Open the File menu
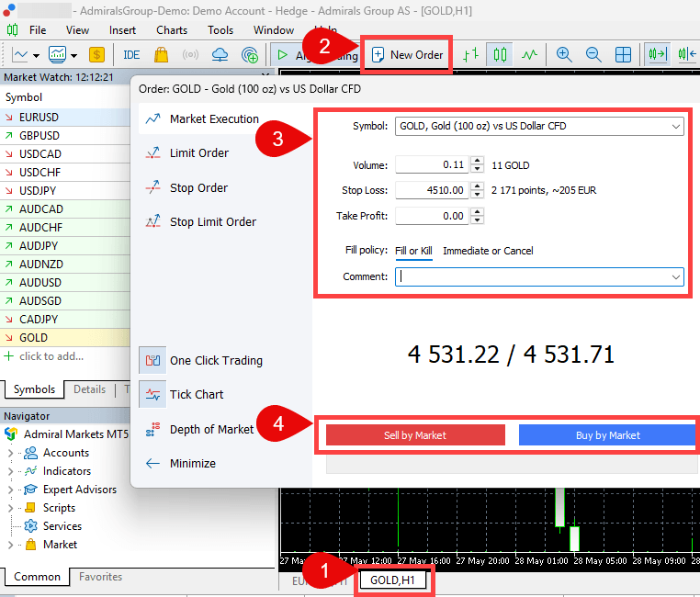Viewport: 700px width, 597px height. tap(38, 30)
